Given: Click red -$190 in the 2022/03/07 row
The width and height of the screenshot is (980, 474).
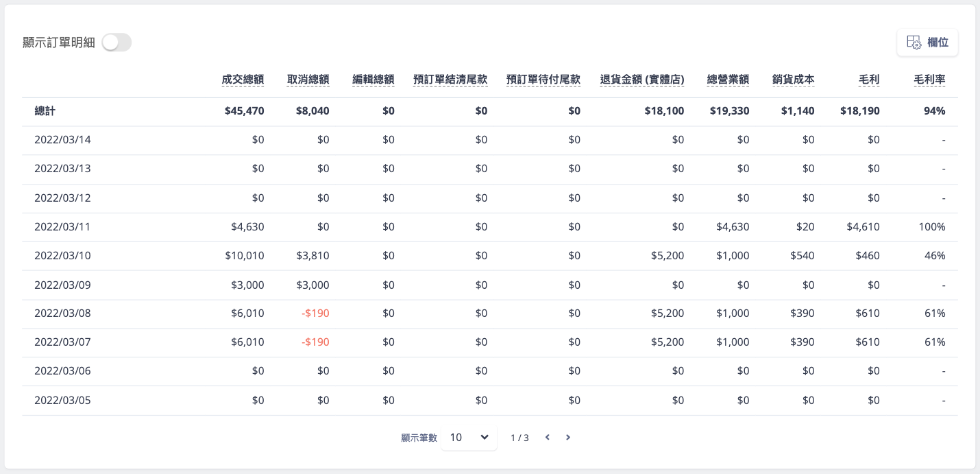Looking at the screenshot, I should [315, 342].
